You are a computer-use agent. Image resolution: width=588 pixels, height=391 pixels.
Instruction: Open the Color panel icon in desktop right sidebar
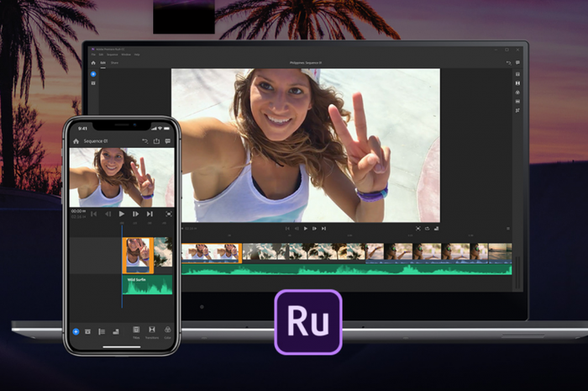tap(517, 92)
